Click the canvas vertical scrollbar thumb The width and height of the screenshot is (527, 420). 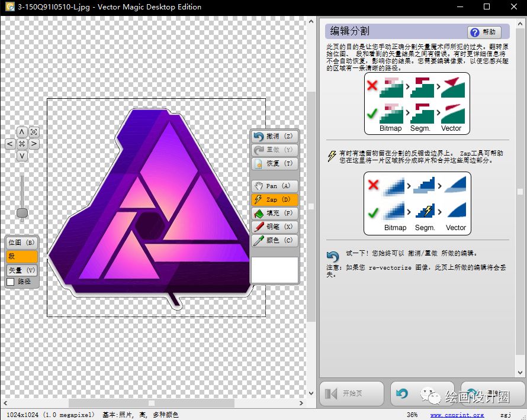click(x=311, y=206)
